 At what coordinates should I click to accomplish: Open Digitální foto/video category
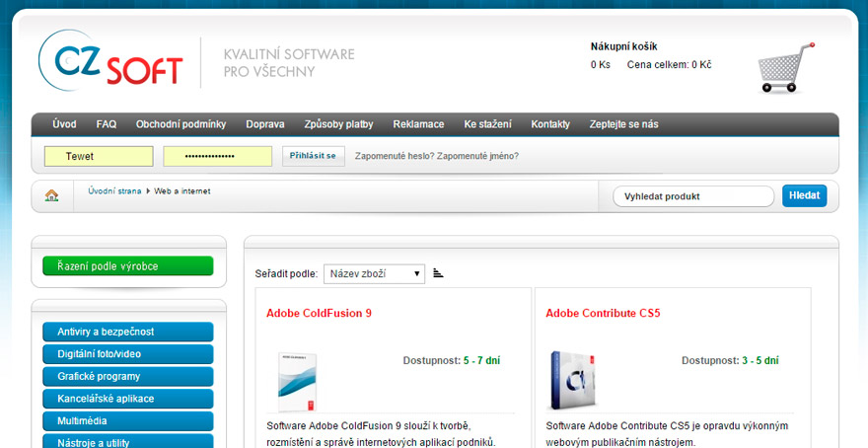128,354
